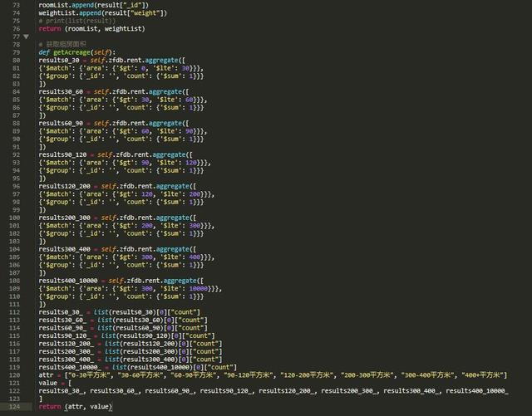Click variable 'results200_300' on line 100
The height and width of the screenshot is (416, 532).
[x=65, y=218]
